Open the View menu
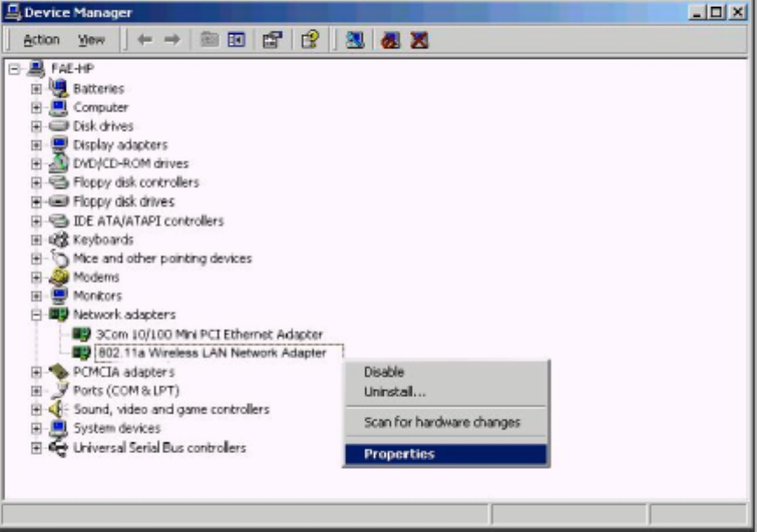This screenshot has height=532, width=757. (x=91, y=39)
